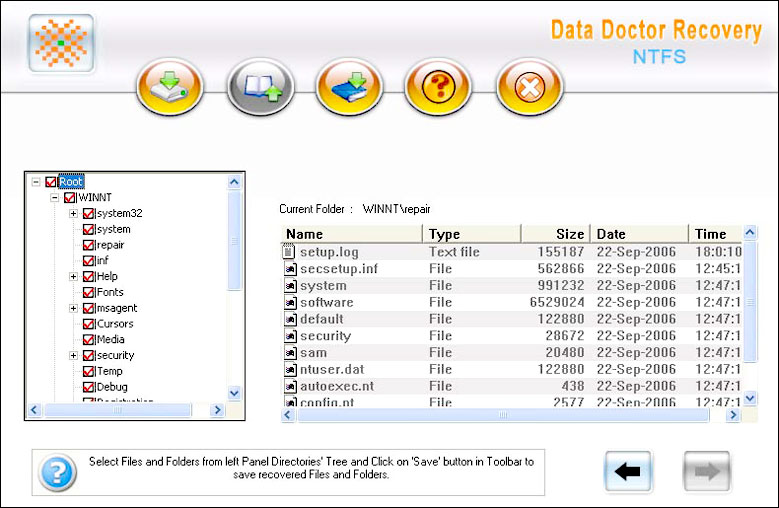Expand the security tree node
Image resolution: width=779 pixels, height=508 pixels.
(x=74, y=356)
